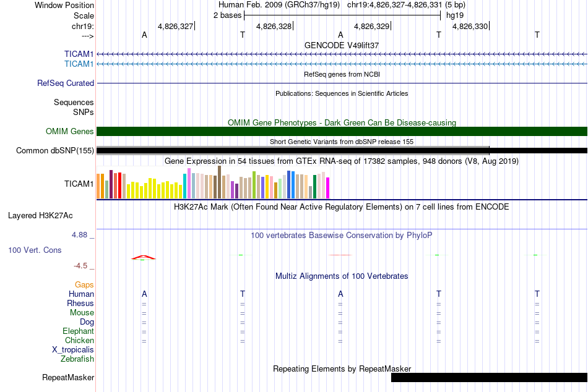The height and width of the screenshot is (392, 588).
Task: Select the X_tropicalis alignment row label
Action: (x=73, y=350)
